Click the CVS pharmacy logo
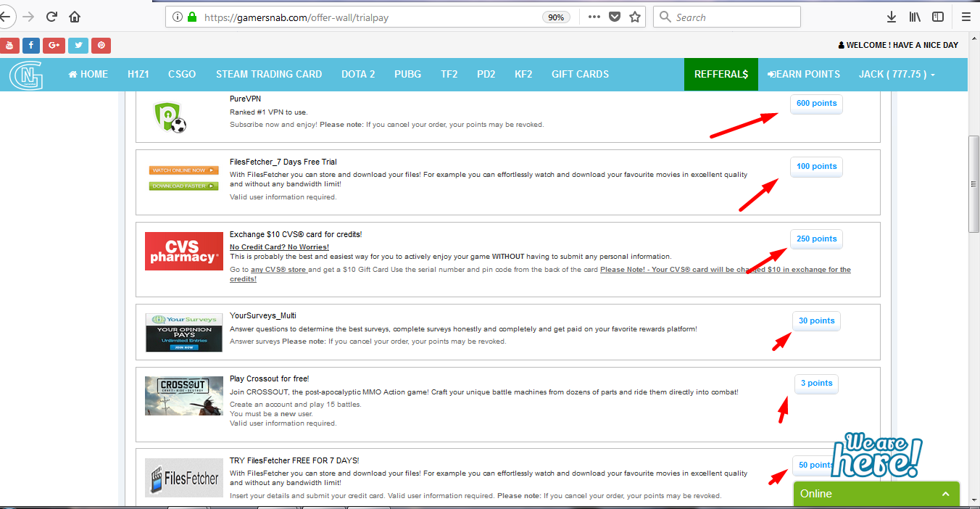Screen dimensions: 980x509 (184, 252)
